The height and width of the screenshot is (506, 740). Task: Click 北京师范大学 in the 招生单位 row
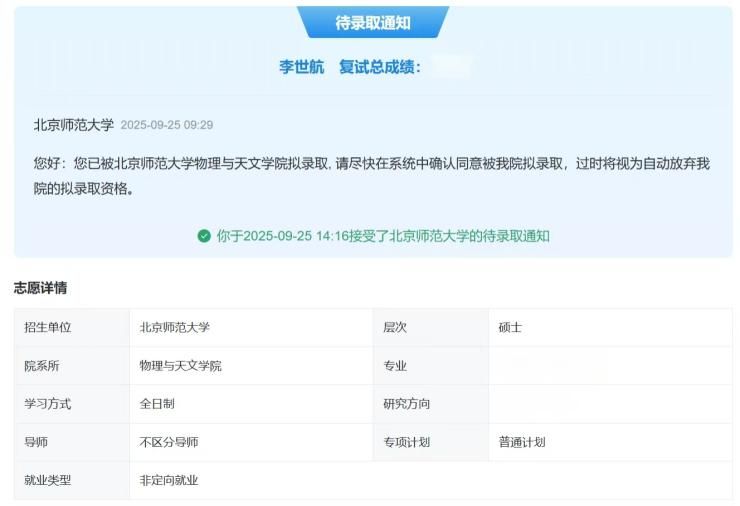(175, 327)
